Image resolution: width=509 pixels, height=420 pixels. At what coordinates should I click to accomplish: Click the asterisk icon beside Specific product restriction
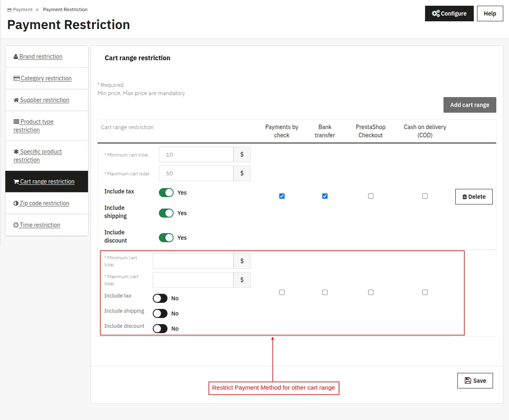(16, 152)
